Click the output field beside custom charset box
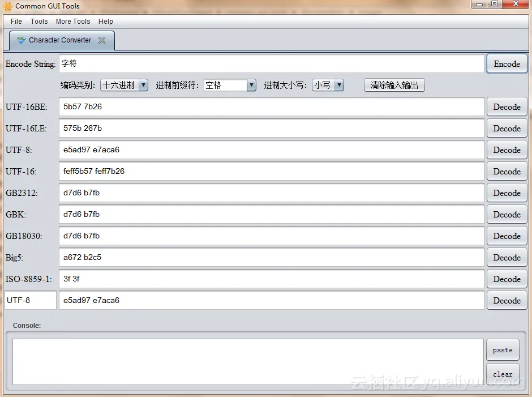Screen dimensions: 532x397 [272, 300]
